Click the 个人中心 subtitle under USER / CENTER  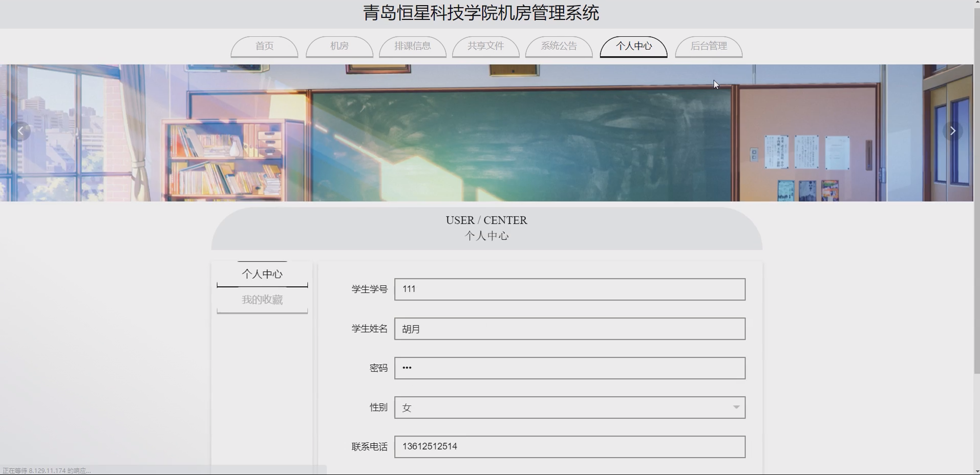point(486,236)
